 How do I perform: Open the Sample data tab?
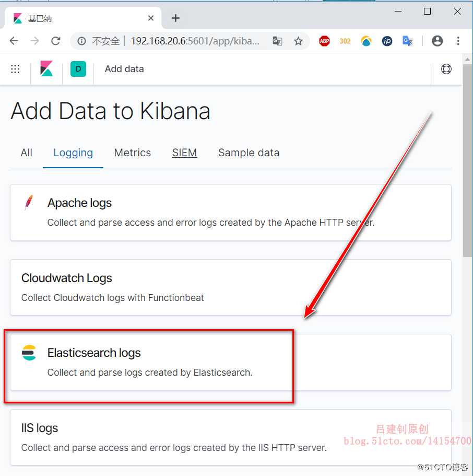pos(249,153)
